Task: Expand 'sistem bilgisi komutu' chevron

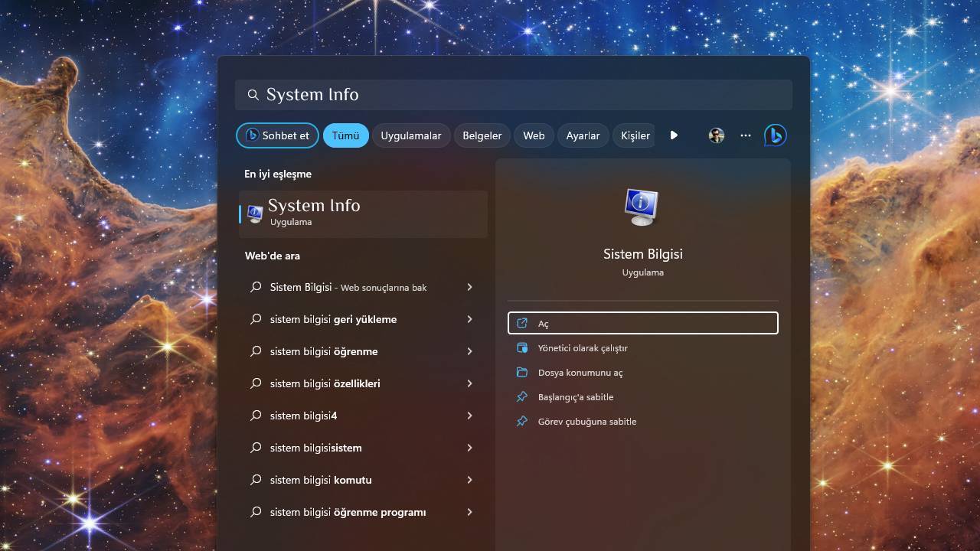Action: tap(469, 480)
